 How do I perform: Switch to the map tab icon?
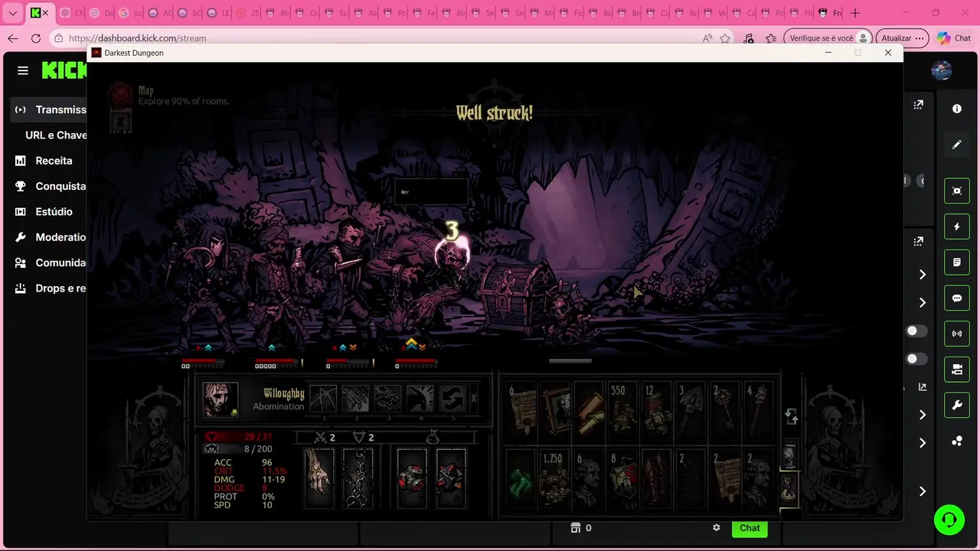[x=789, y=455]
